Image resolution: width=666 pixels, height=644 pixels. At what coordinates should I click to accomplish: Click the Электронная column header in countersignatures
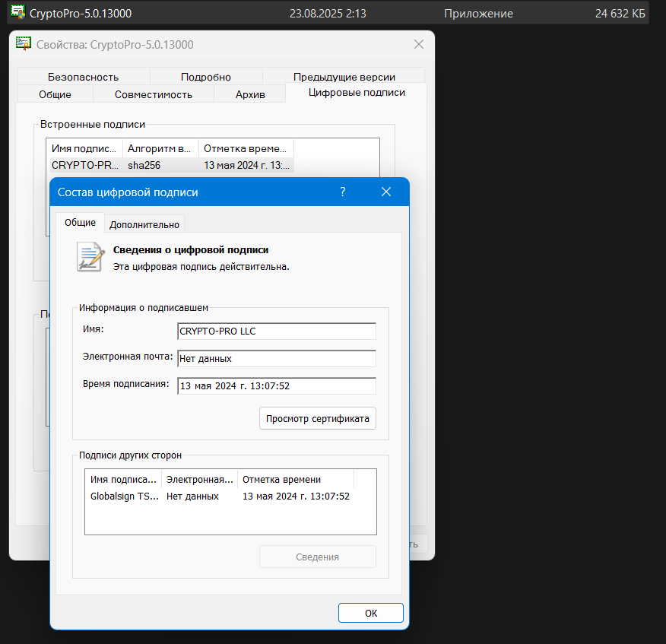click(x=200, y=479)
